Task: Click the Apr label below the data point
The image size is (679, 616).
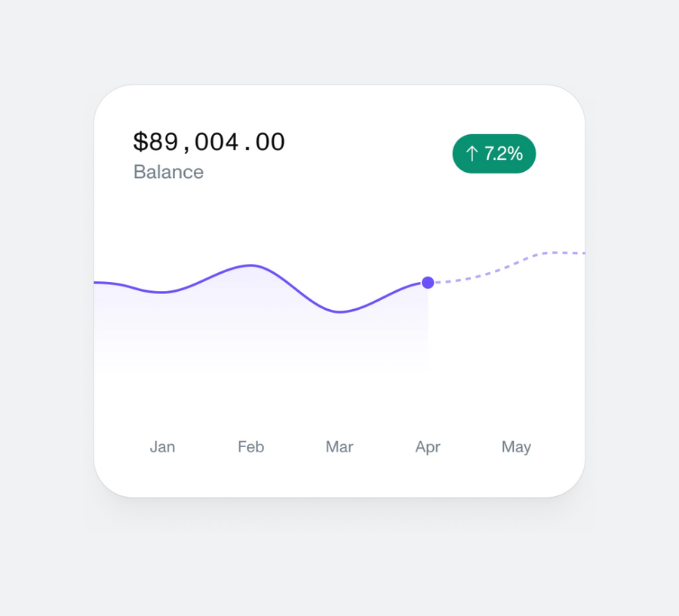Action: pyautogui.click(x=428, y=446)
